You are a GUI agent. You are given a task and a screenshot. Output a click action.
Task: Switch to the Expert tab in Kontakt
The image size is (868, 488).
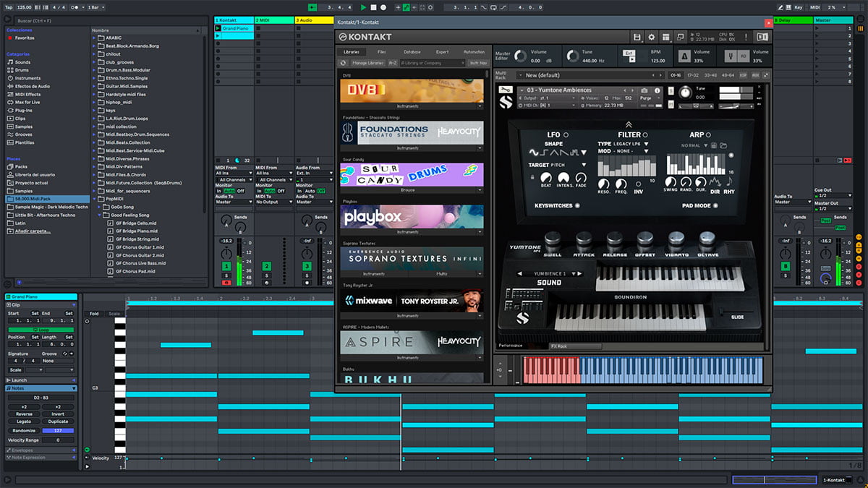click(x=442, y=52)
